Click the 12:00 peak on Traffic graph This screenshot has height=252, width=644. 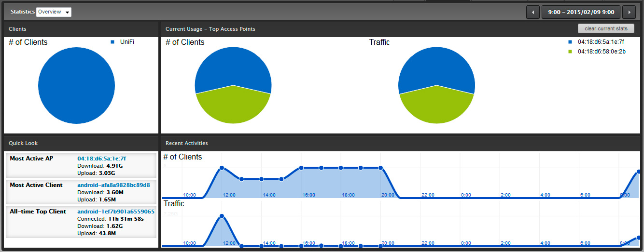point(222,216)
